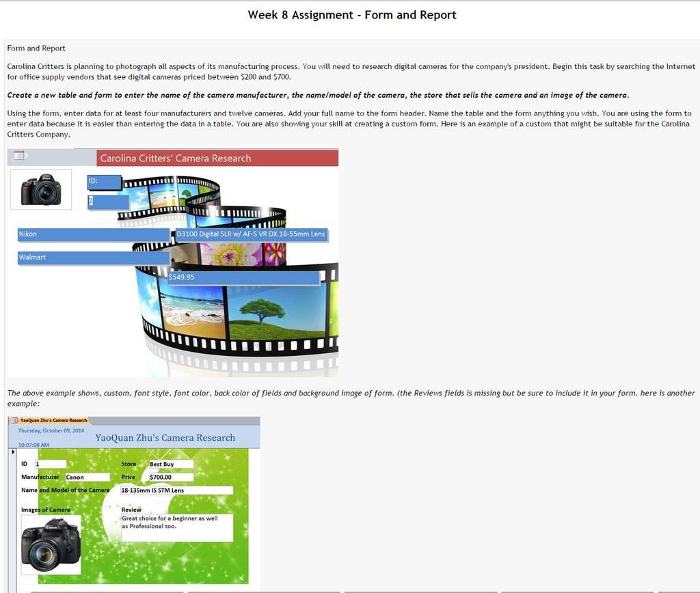Click the 'Form and Report' subtitle text
The image size is (700, 593).
36,49
